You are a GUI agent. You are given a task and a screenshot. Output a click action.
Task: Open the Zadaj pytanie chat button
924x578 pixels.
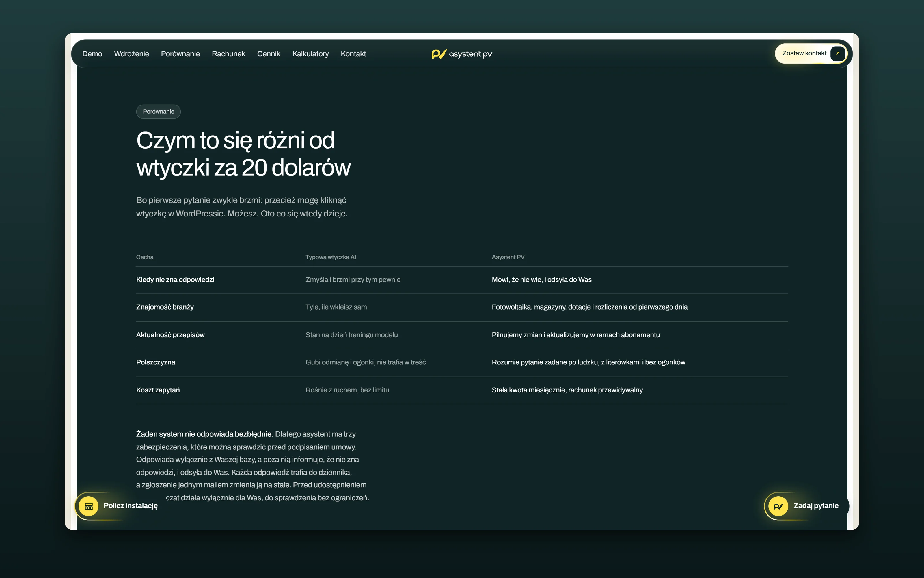(806, 506)
